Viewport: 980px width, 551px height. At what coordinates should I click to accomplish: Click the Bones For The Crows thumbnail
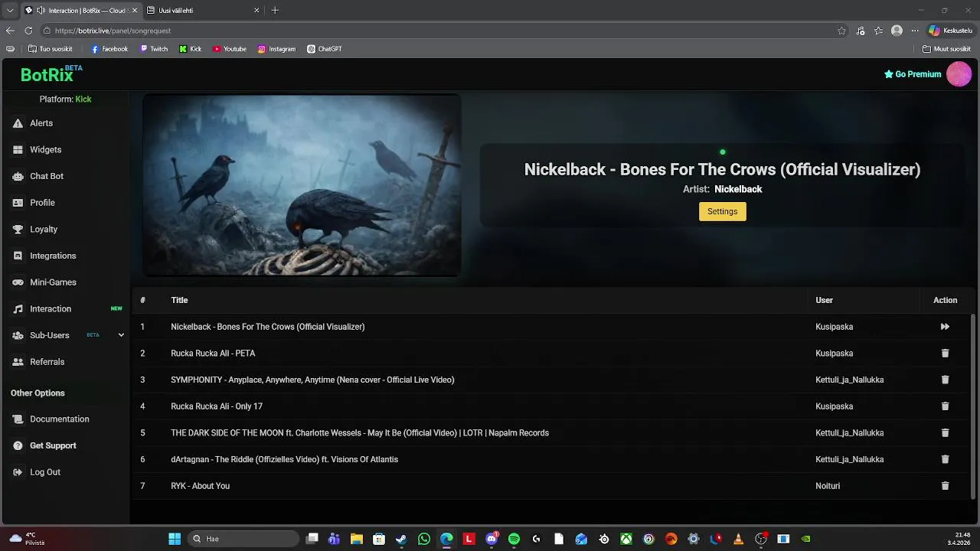click(302, 185)
